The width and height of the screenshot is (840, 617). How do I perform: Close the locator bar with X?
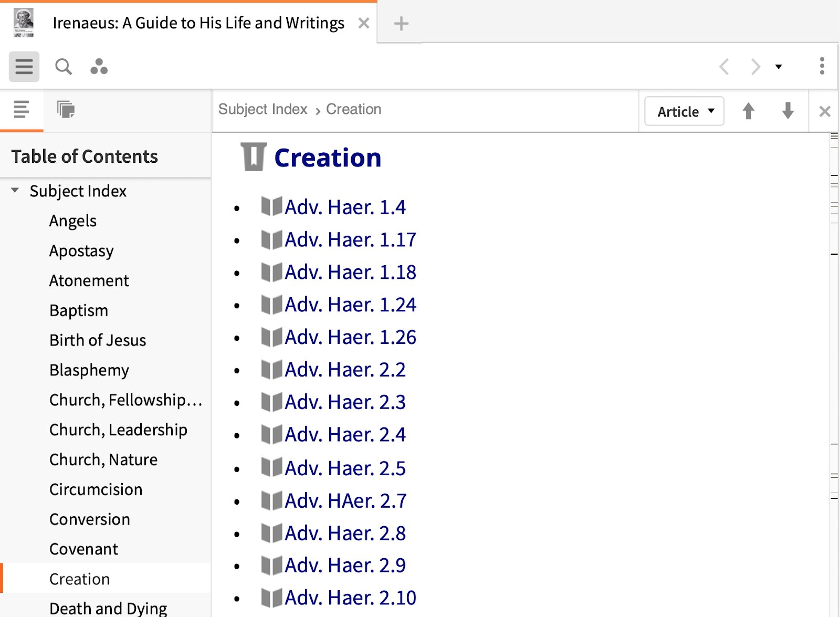pos(824,111)
